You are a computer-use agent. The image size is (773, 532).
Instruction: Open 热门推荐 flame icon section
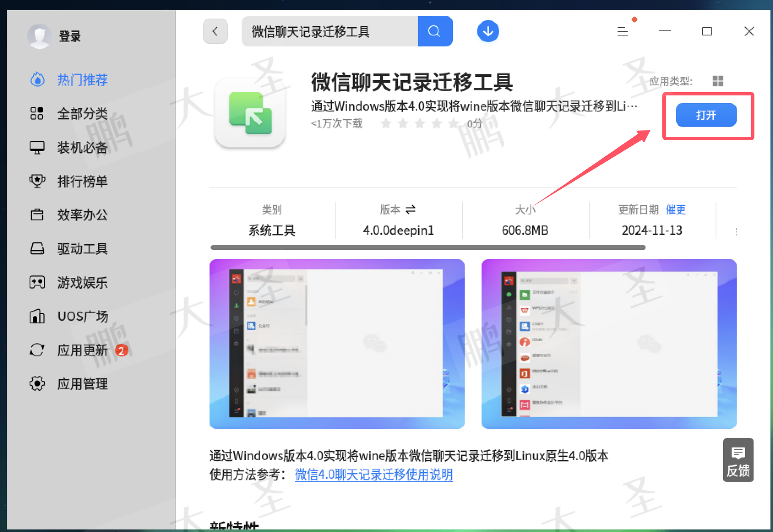(38, 79)
